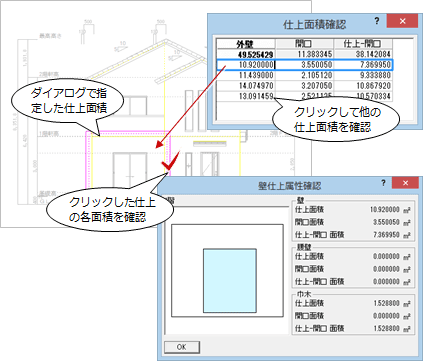423x361 pixels.
Task: Close the 壁仕上属性確認 dialog
Action: (405, 183)
